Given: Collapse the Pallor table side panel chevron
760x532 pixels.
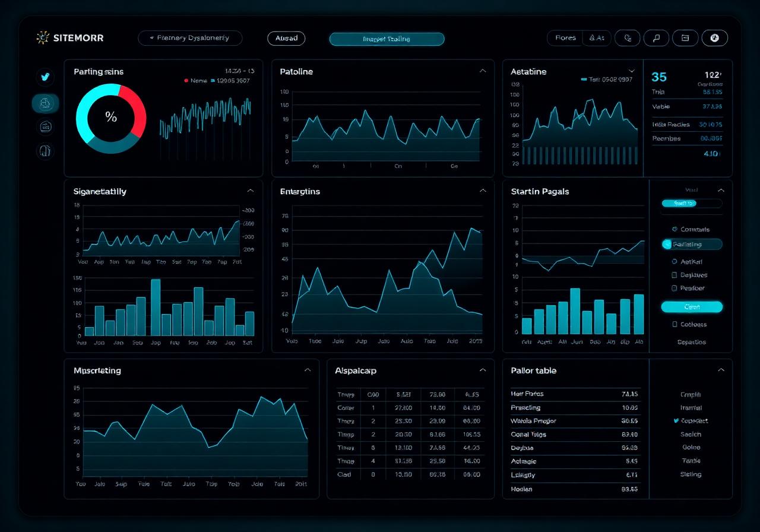Looking at the screenshot, I should (x=721, y=370).
